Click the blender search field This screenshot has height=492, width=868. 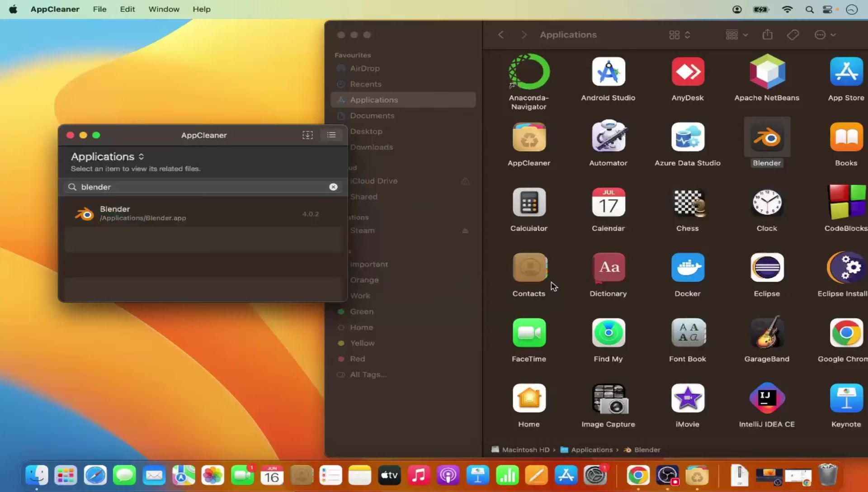203,187
